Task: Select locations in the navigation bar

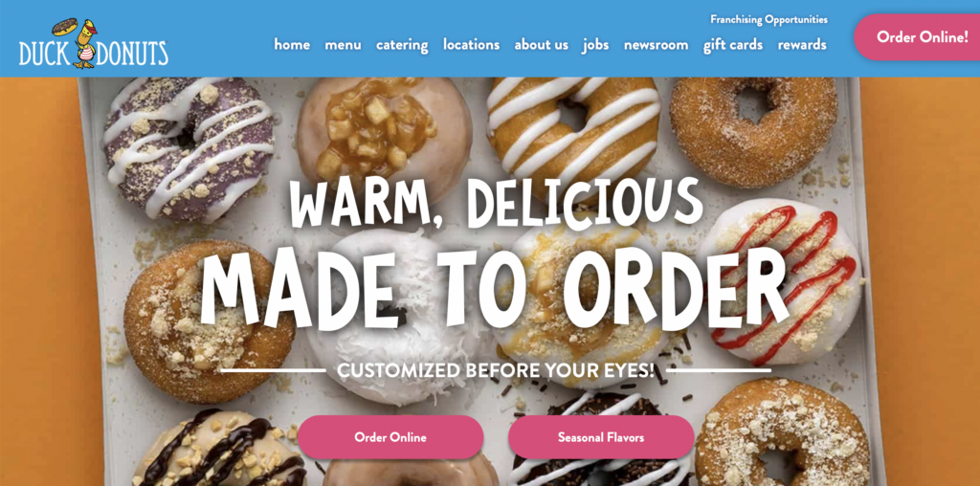Action: [x=471, y=44]
